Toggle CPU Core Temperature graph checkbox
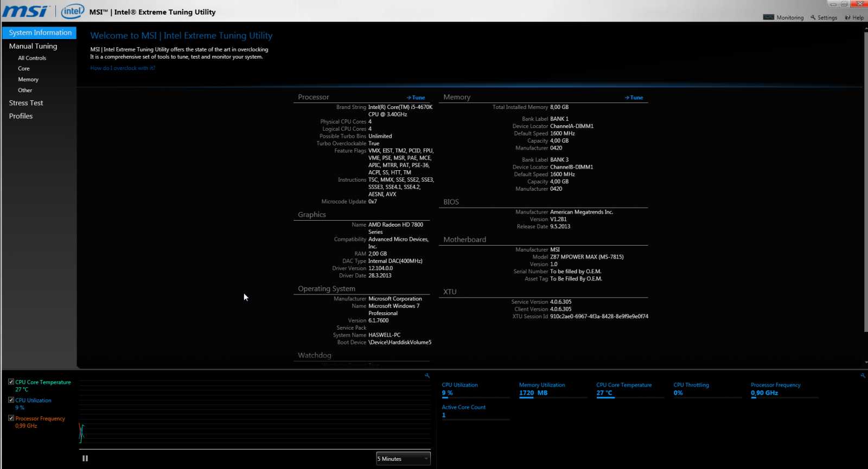868x469 pixels. click(x=11, y=382)
